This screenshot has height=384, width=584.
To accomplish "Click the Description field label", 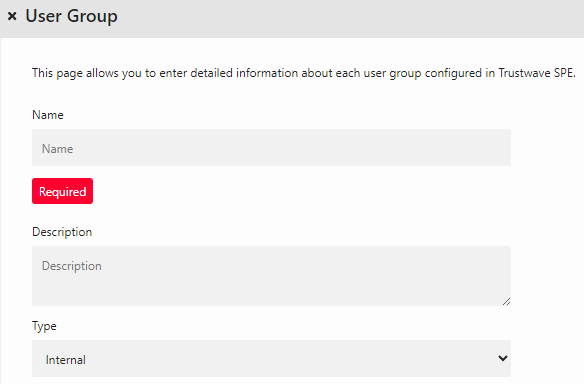I will point(62,232).
